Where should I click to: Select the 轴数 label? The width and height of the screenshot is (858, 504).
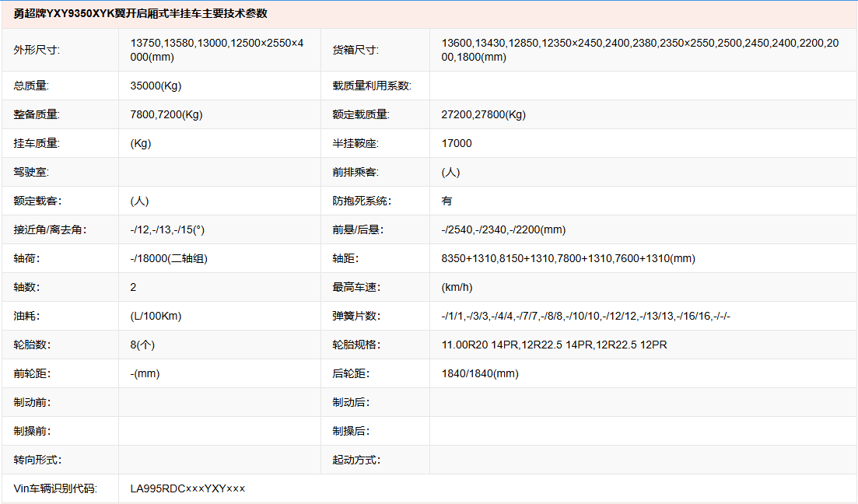pos(26,287)
